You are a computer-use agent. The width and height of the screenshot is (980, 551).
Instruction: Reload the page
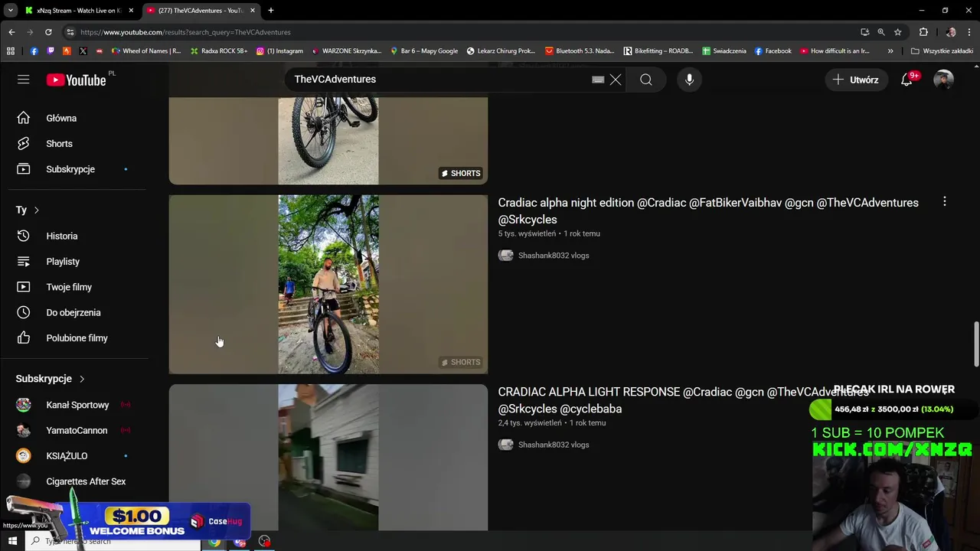(48, 32)
